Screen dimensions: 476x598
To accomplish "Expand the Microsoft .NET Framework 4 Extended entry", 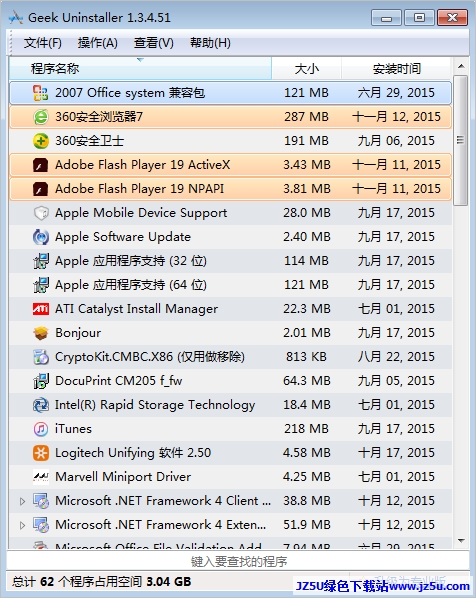I will click(23, 525).
